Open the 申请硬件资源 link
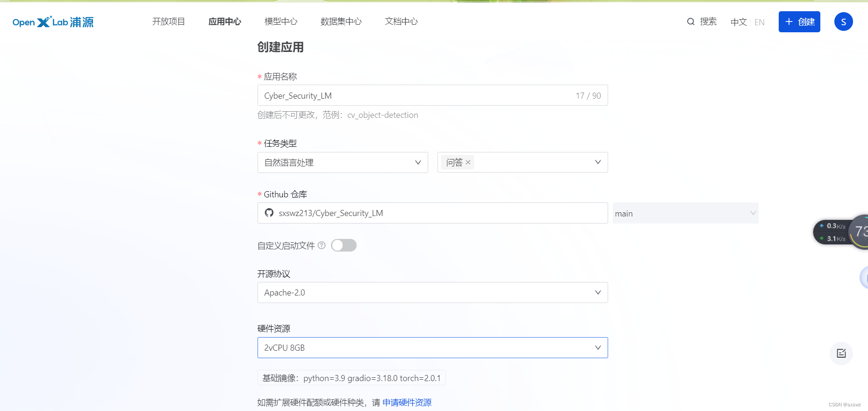 [x=407, y=402]
